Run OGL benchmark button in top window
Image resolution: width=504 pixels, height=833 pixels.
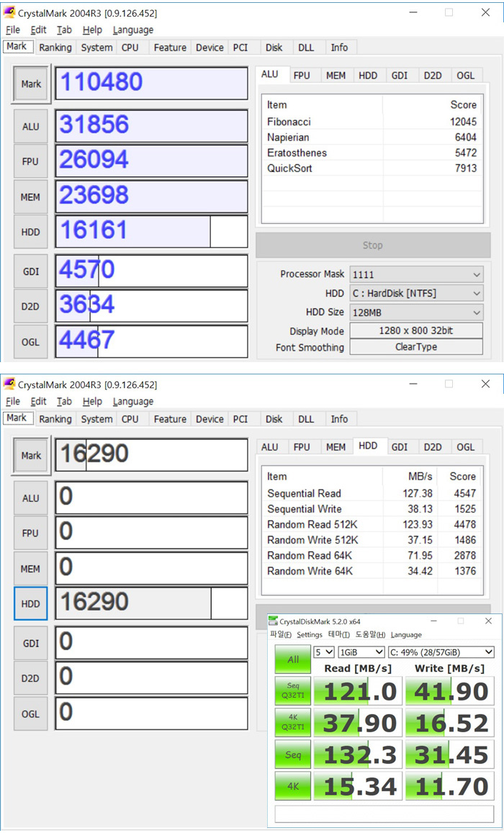pyautogui.click(x=30, y=341)
